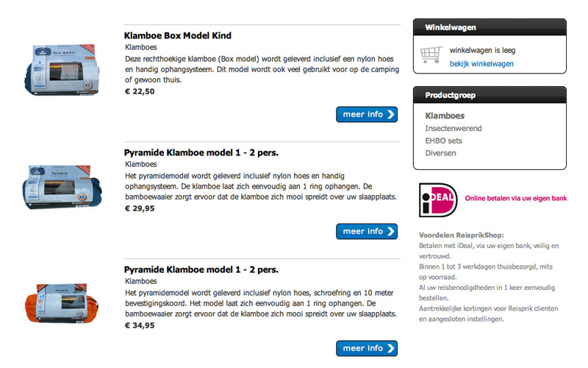Open the bekijk winkelwagen link

[481, 64]
